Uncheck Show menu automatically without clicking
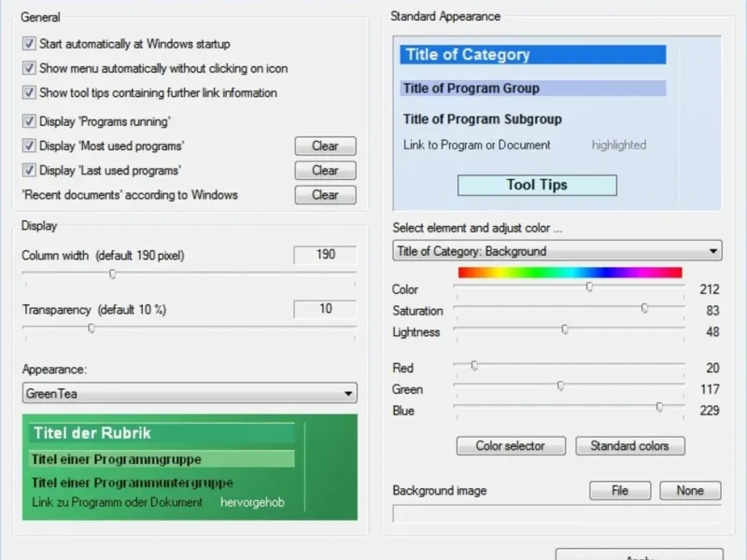This screenshot has width=747, height=560. point(29,68)
